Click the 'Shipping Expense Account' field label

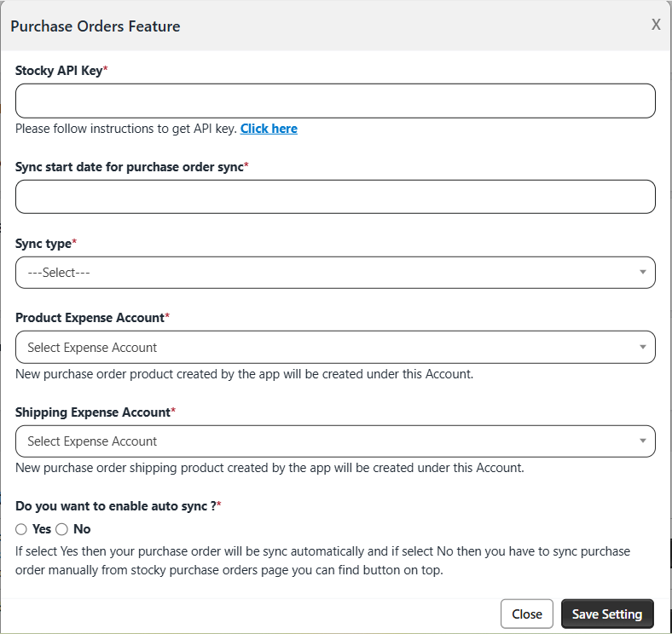tap(93, 412)
